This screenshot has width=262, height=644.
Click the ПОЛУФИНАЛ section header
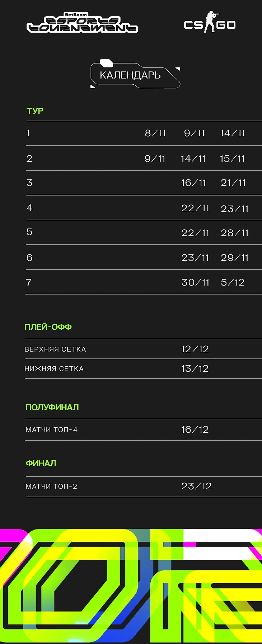[52, 407]
